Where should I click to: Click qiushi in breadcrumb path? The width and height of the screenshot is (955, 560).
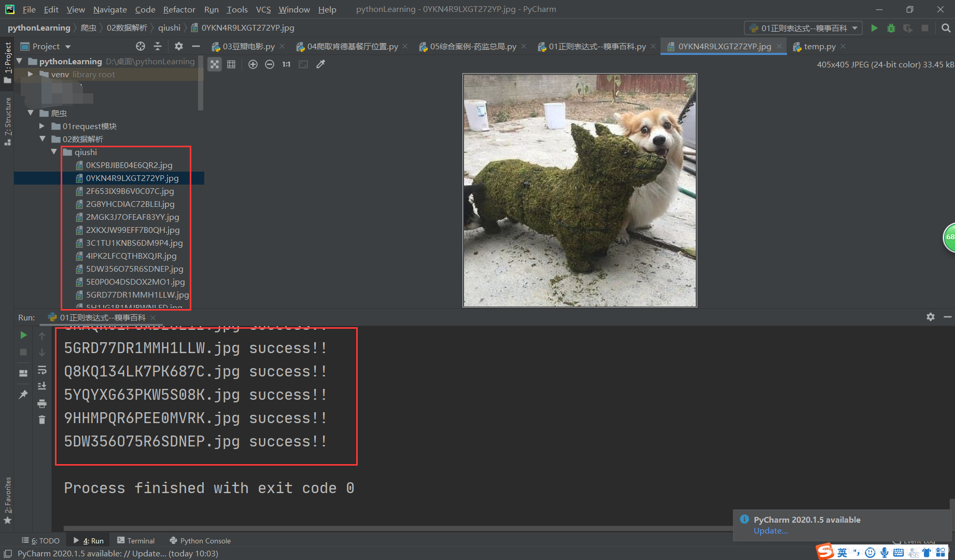click(169, 27)
